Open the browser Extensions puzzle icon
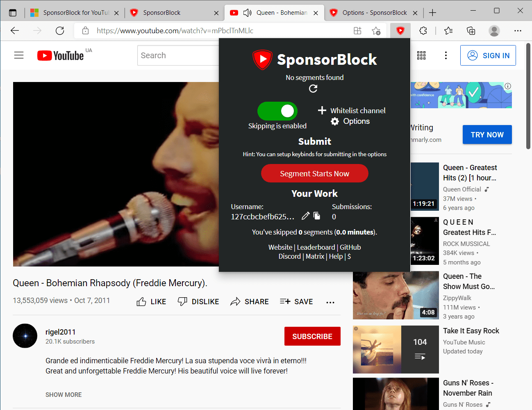The image size is (532, 410). [423, 31]
